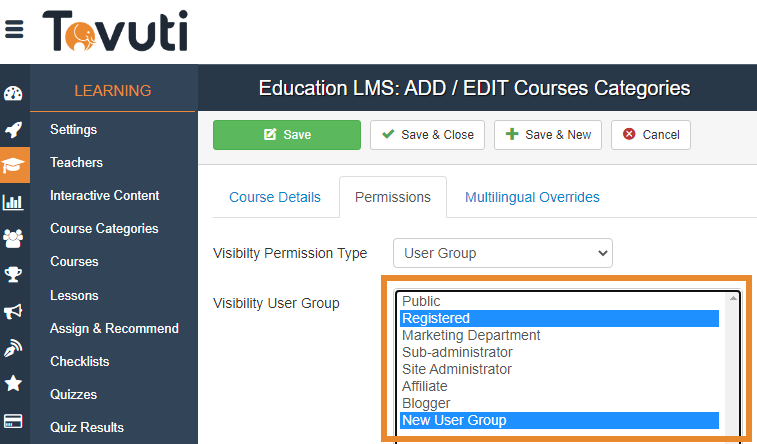Click the credit card sidebar icon

(x=14, y=420)
